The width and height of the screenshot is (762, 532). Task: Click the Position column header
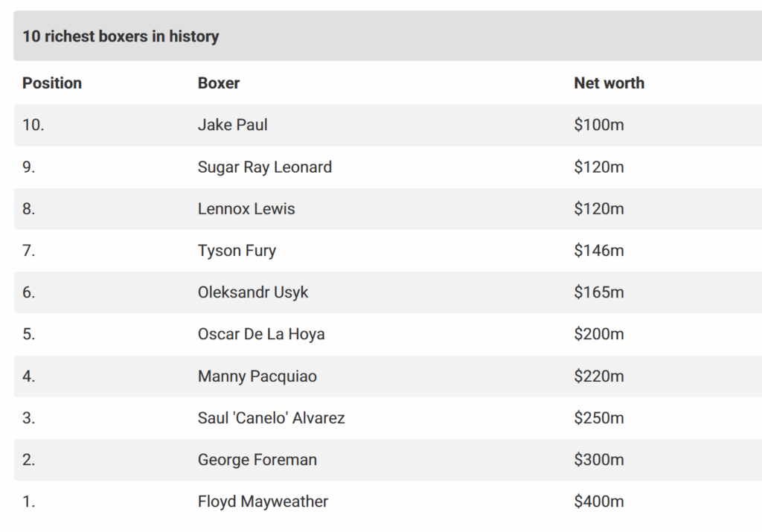click(x=52, y=83)
